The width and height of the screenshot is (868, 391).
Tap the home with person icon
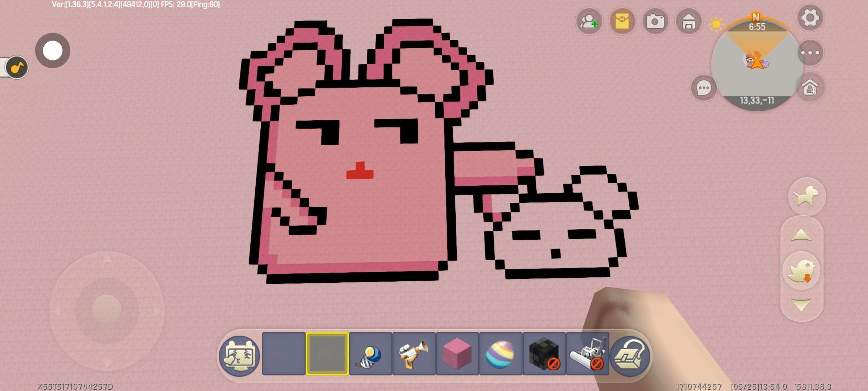[810, 88]
